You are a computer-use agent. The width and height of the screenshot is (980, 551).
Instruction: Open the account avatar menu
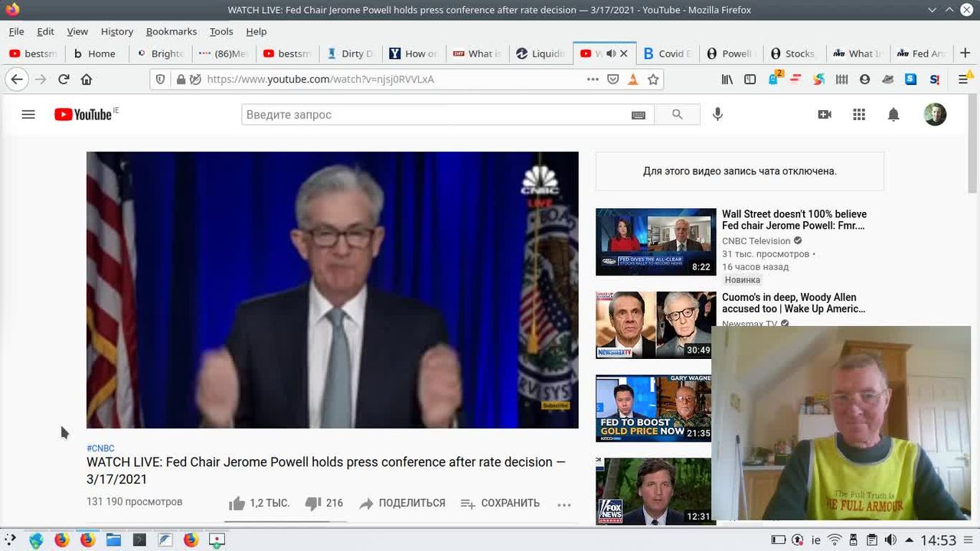935,115
